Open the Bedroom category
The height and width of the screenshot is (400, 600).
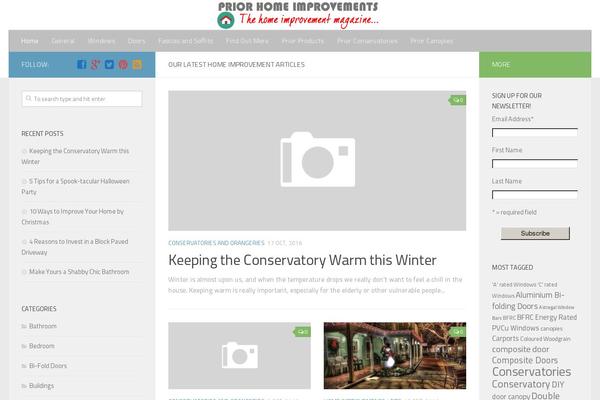coord(42,346)
